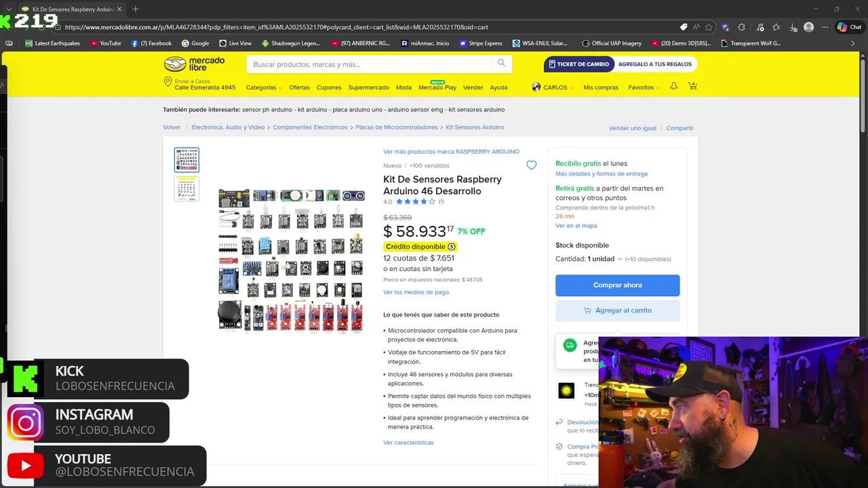
Task: Open the browser extensions puzzle icon
Action: point(742,27)
